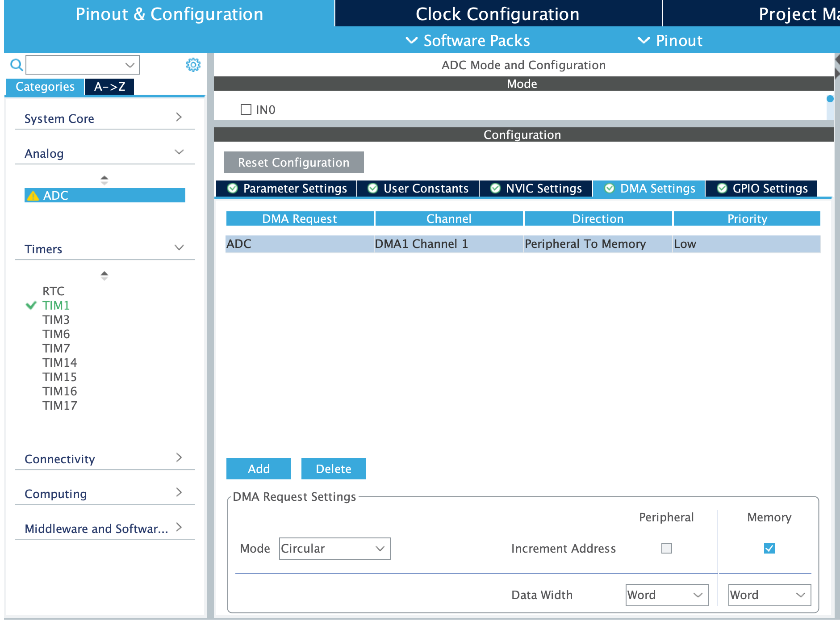This screenshot has height=621, width=840.
Task: Open the Mode dropdown showing Circular
Action: click(334, 548)
